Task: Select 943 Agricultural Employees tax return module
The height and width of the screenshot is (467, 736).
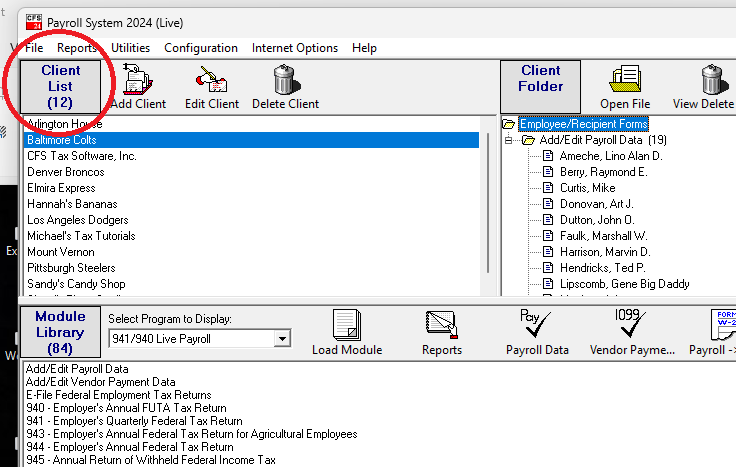Action: (192, 434)
